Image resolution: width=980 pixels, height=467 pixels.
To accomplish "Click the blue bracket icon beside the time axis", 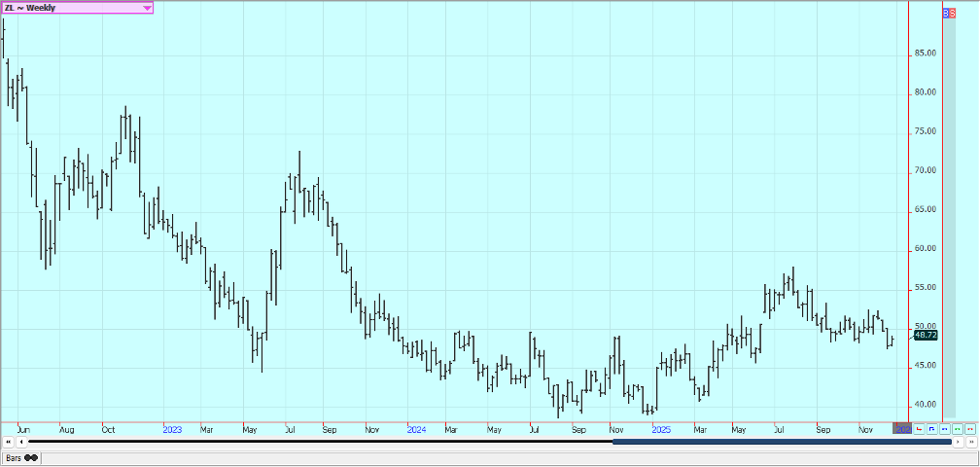I will [x=931, y=428].
